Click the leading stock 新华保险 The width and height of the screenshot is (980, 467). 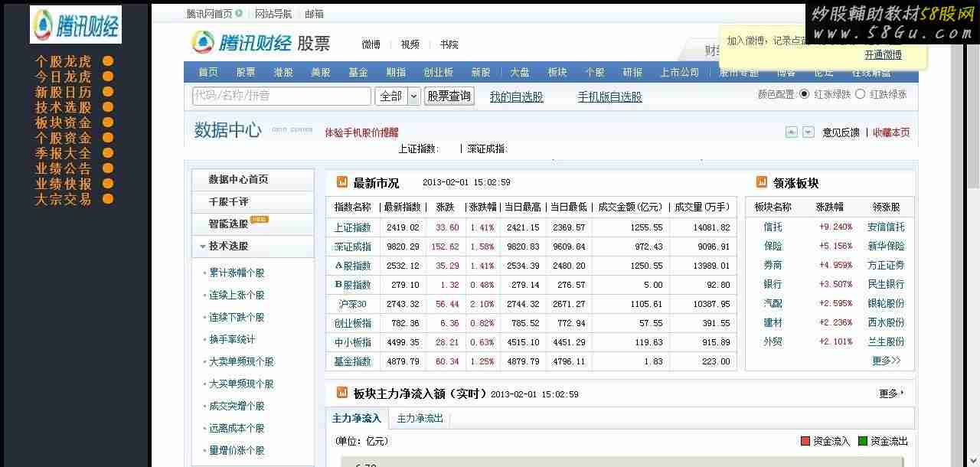coord(886,246)
